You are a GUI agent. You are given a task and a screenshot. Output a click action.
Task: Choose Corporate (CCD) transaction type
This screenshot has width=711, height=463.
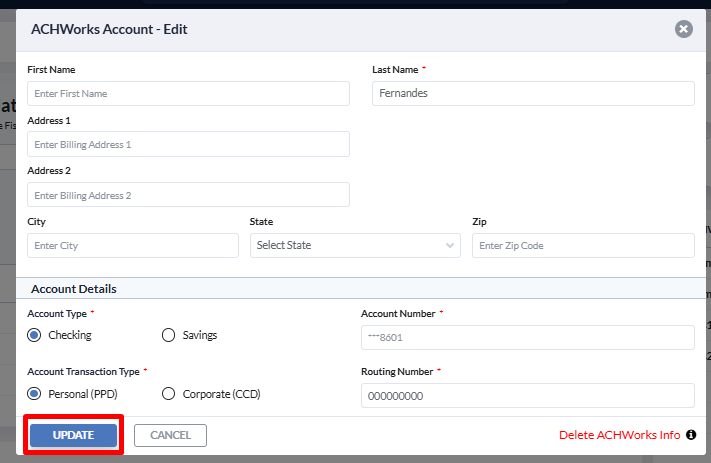pos(168,394)
